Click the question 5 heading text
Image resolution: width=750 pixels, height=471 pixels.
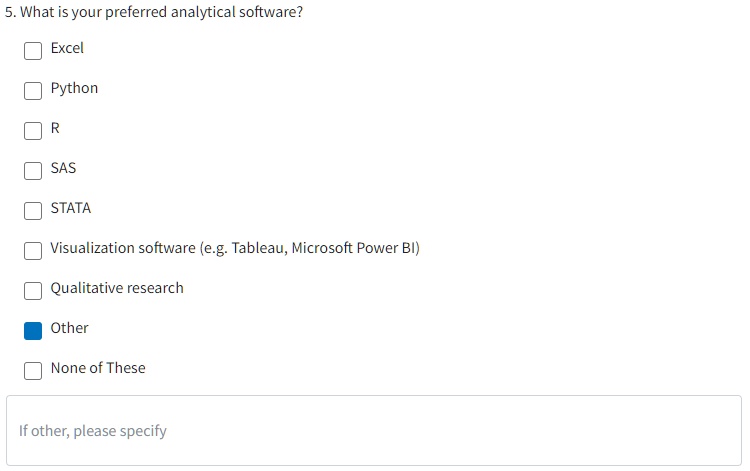[154, 13]
